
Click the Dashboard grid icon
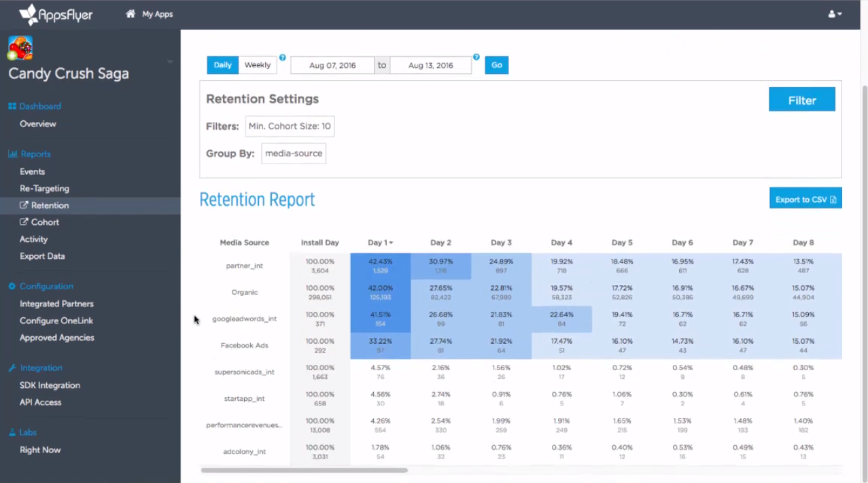[x=12, y=107]
